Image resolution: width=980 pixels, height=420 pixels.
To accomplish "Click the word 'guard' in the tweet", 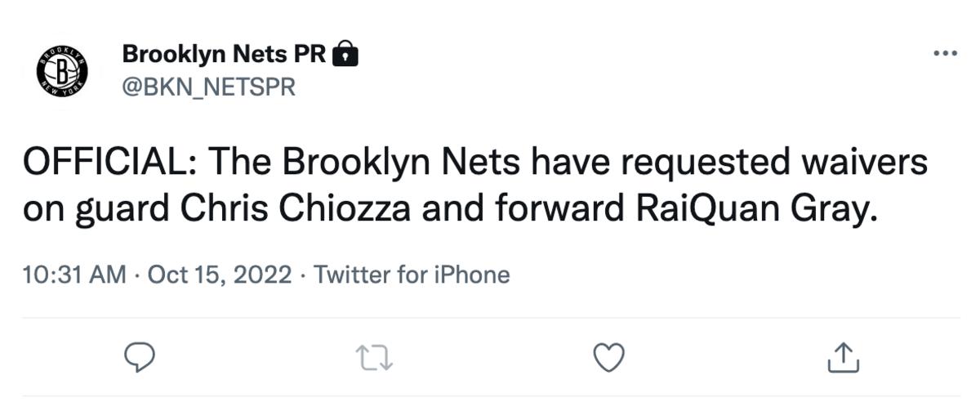I will [x=122, y=208].
